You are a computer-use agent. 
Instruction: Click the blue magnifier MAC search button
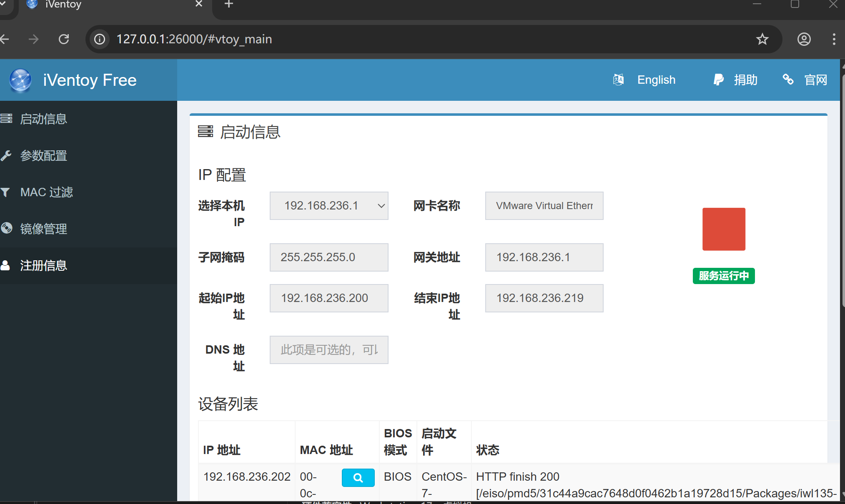click(358, 477)
